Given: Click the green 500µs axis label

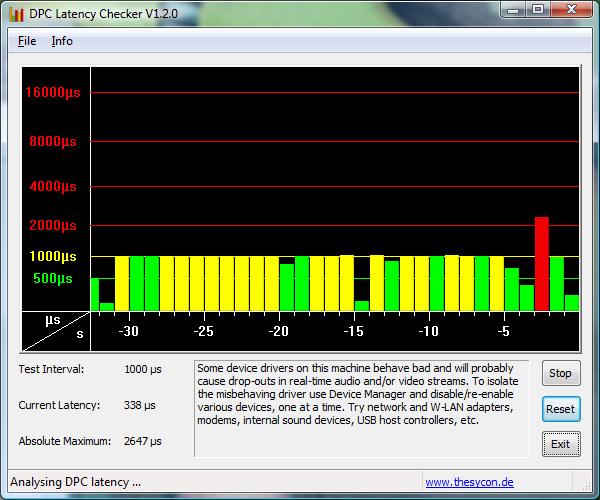Looking at the screenshot, I should tap(53, 278).
